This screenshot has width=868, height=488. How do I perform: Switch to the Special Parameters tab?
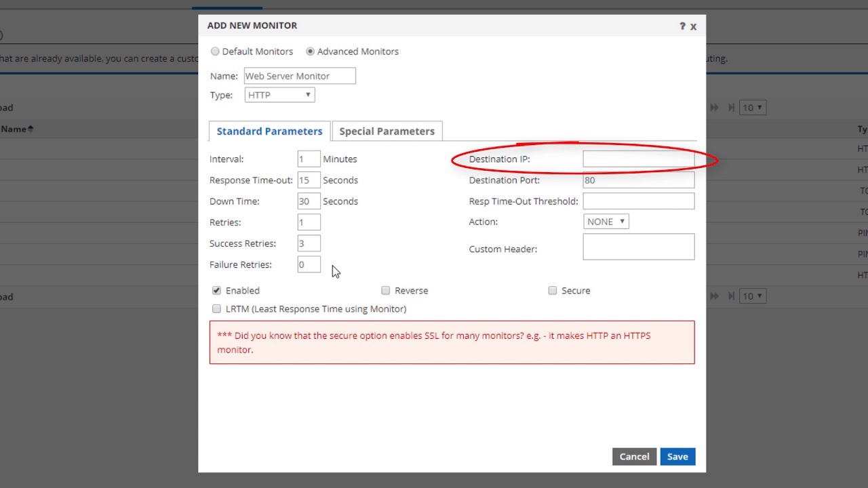pyautogui.click(x=387, y=131)
